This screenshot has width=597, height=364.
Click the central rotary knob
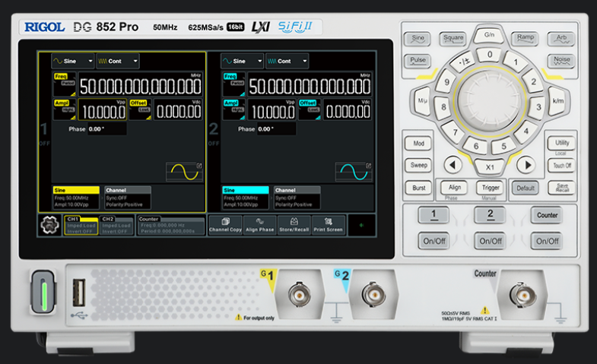click(x=490, y=102)
